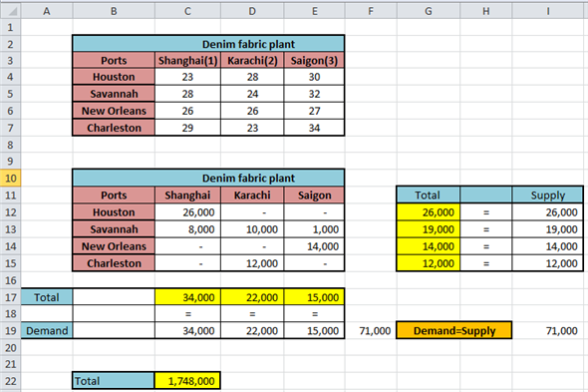Click the second 'Denim fabric plant' title in row 10
This screenshot has width=588, height=392.
tap(208, 178)
